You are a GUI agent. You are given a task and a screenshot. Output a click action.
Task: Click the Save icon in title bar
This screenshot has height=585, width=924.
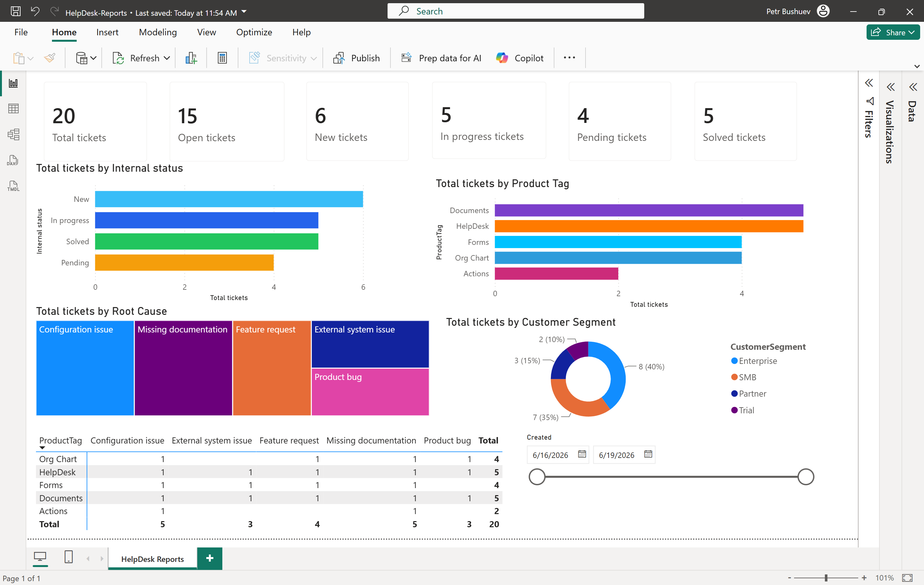coord(16,11)
